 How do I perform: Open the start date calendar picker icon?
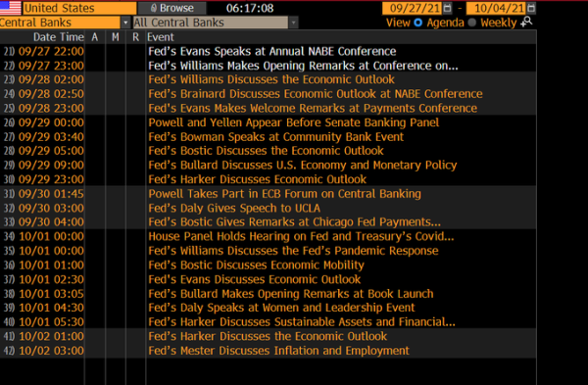coord(448,8)
